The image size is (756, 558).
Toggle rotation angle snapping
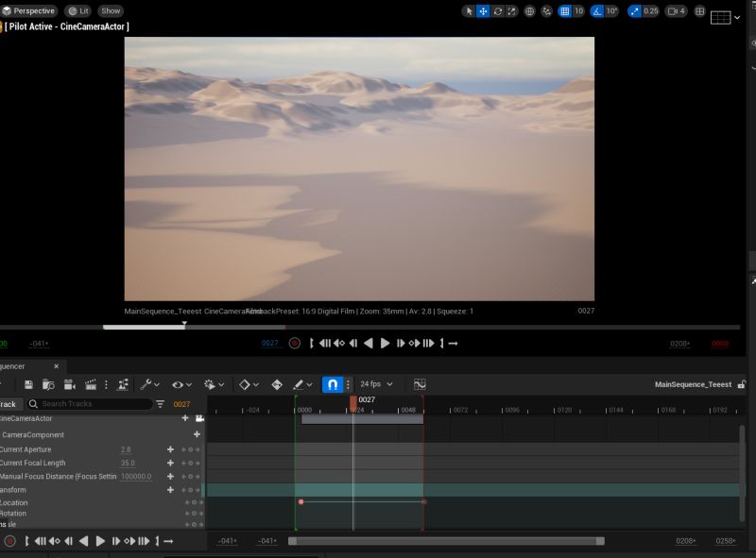[597, 11]
